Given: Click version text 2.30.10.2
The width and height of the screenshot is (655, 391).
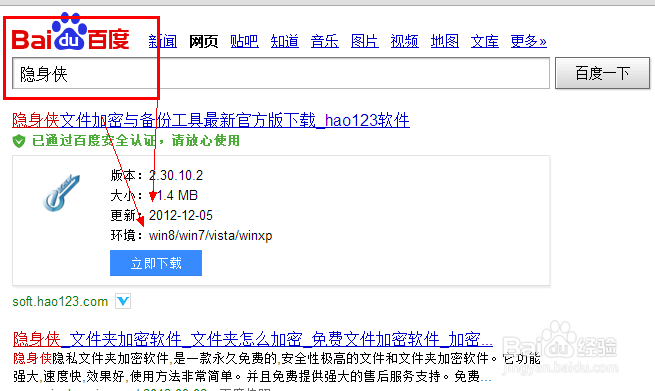Looking at the screenshot, I should 176,175.
